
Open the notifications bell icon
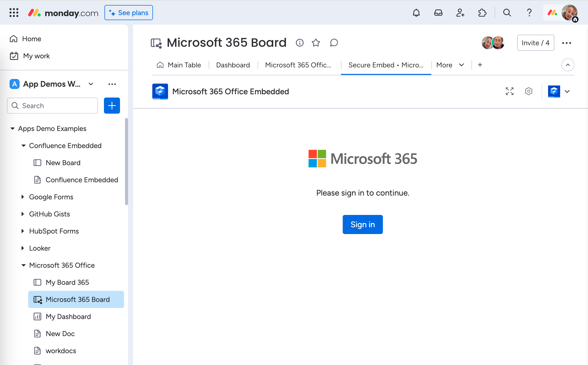click(416, 12)
